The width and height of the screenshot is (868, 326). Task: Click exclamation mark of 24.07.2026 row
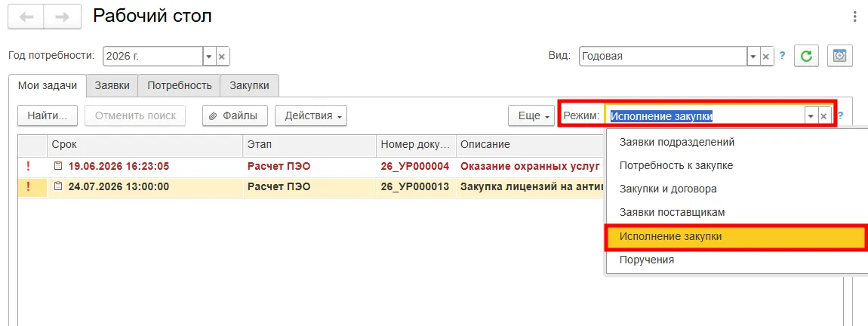click(x=27, y=187)
